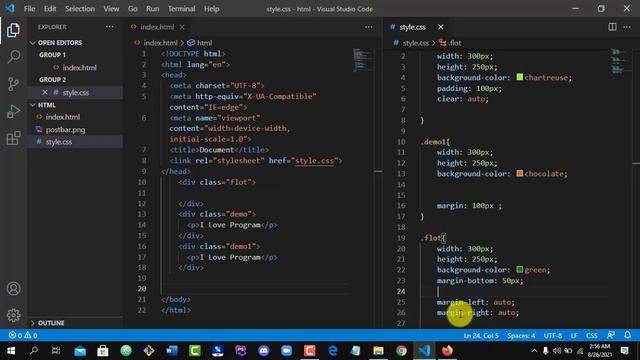Click the VS Code logo icon in the title bar
The width and height of the screenshot is (640, 360).
pos(10,8)
